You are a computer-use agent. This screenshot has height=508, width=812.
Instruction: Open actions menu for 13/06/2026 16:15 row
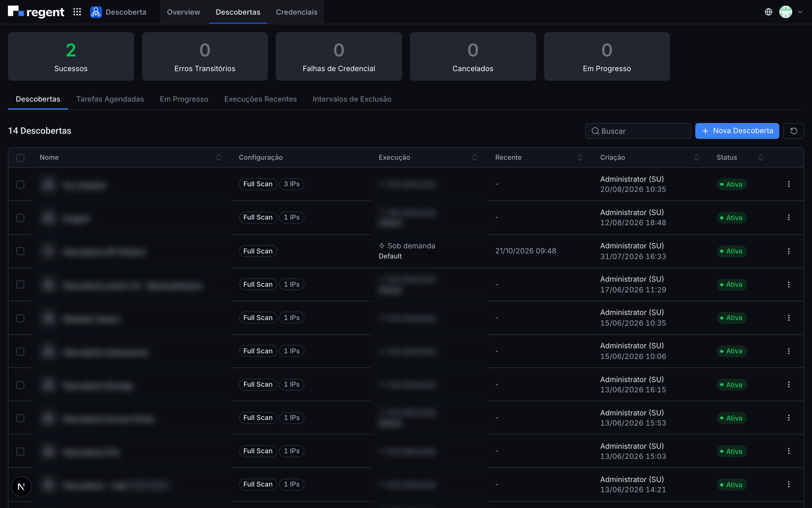click(789, 384)
